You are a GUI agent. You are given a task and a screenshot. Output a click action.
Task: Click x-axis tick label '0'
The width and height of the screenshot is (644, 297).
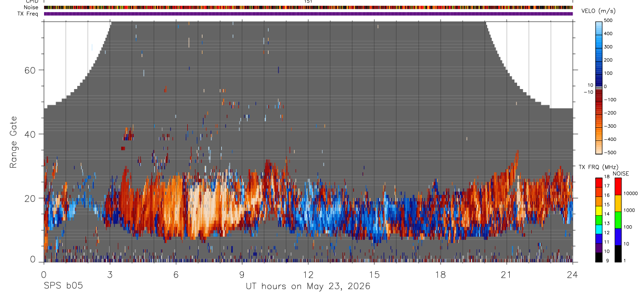pyautogui.click(x=44, y=274)
